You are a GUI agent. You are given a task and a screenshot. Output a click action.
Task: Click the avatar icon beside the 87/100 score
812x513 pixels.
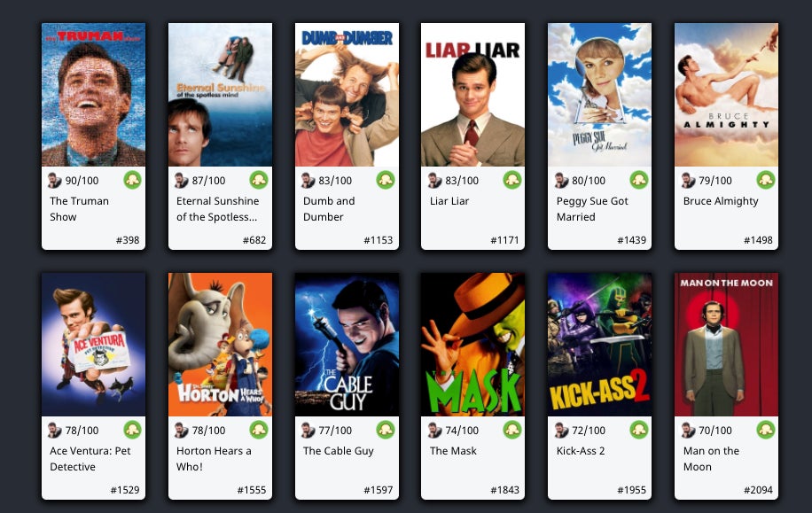pos(181,180)
